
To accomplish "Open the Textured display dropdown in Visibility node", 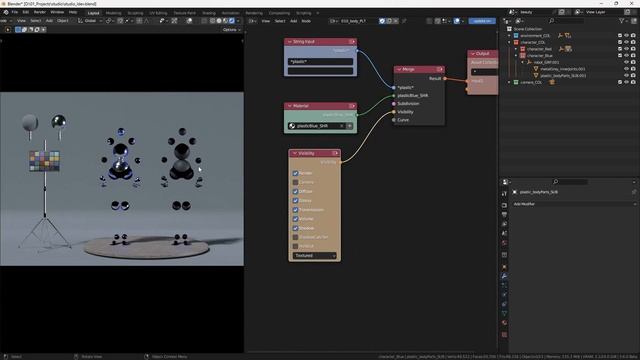I will point(314,256).
